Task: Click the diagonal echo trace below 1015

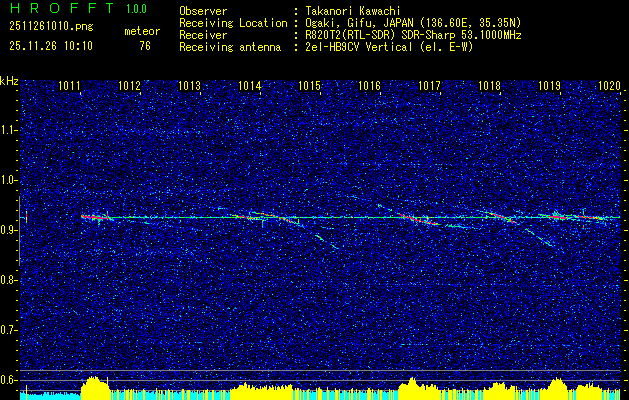Action: coord(327,242)
